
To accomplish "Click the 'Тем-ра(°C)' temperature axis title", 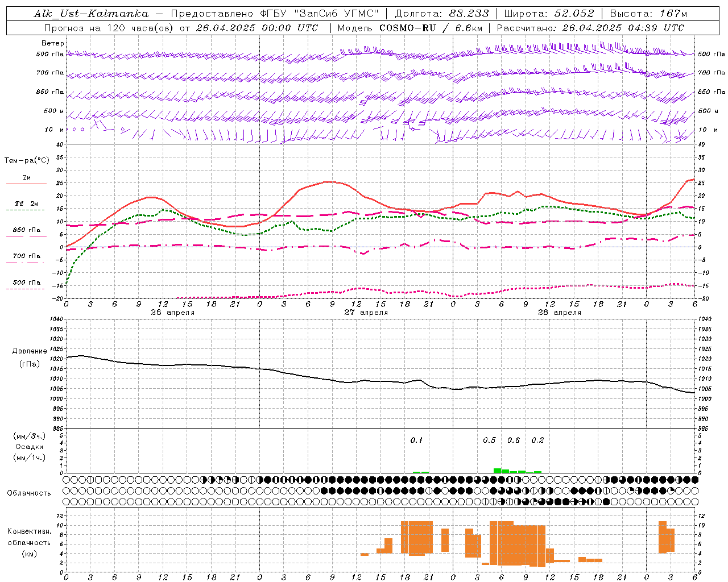I will pyautogui.click(x=27, y=161).
